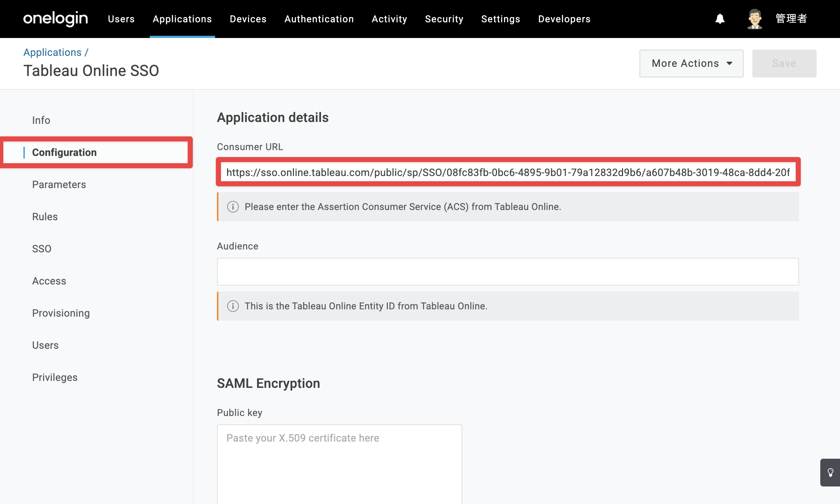Viewport: 840px width, 504px height.
Task: Focus the Consumer URL input field
Action: 508,172
